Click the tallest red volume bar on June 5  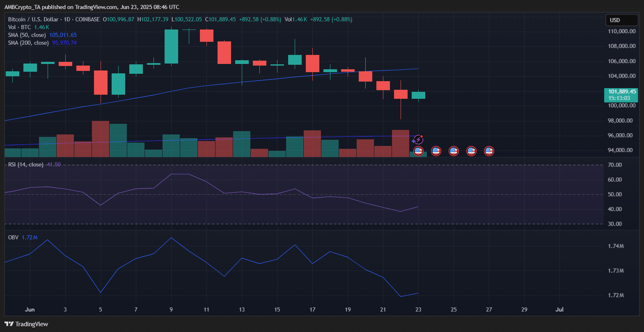click(101, 139)
